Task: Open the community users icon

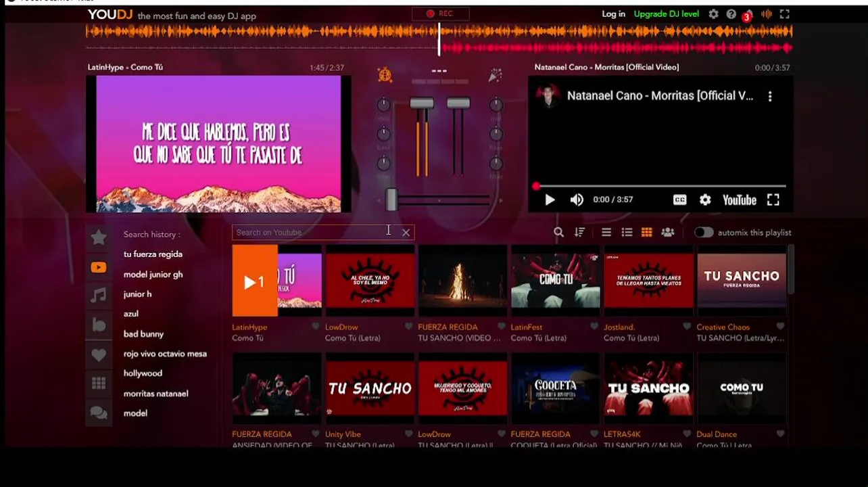Action: 668,233
